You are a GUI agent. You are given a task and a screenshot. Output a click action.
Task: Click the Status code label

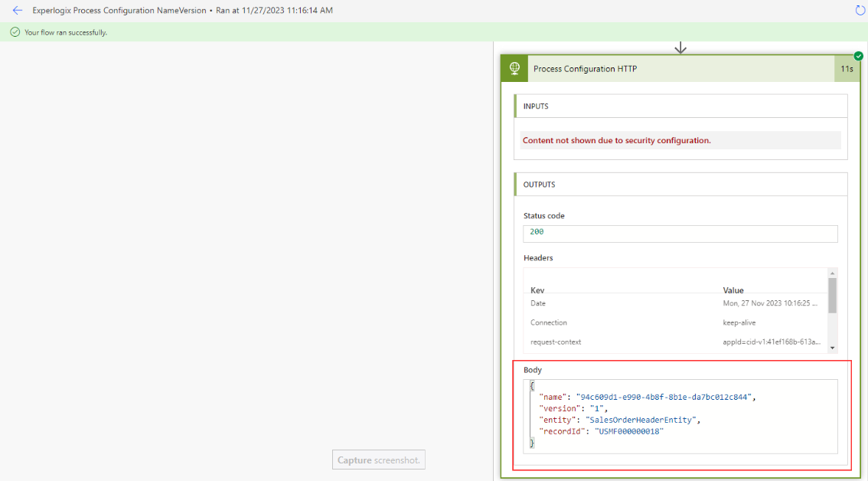coord(544,216)
